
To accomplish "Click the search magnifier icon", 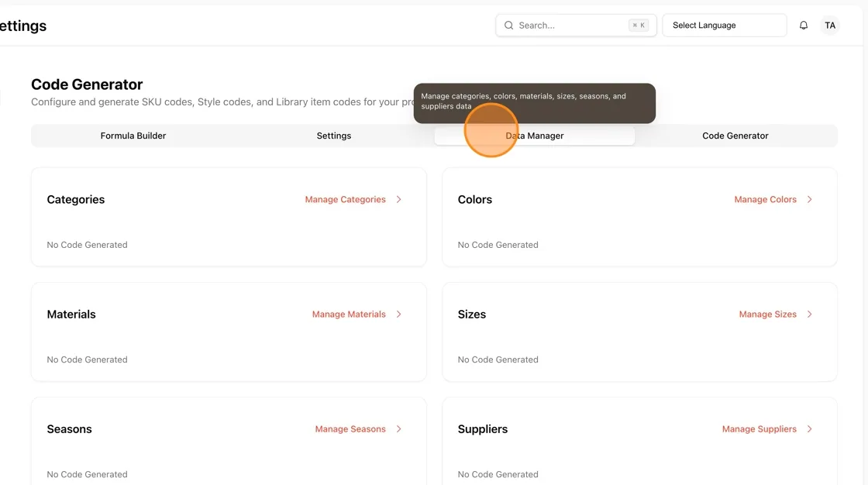I will pos(508,26).
